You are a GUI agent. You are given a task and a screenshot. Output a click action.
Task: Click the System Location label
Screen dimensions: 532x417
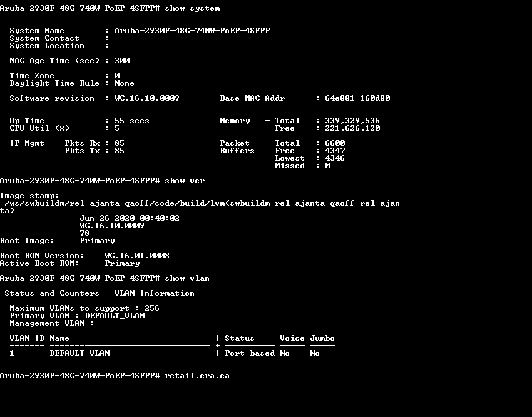(x=47, y=46)
